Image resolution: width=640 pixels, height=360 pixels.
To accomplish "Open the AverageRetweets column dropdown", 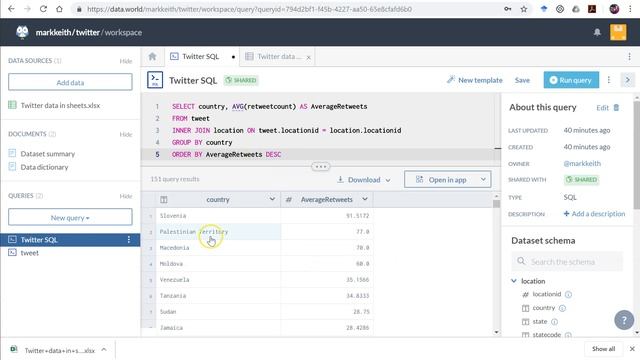I will pos(365,199).
